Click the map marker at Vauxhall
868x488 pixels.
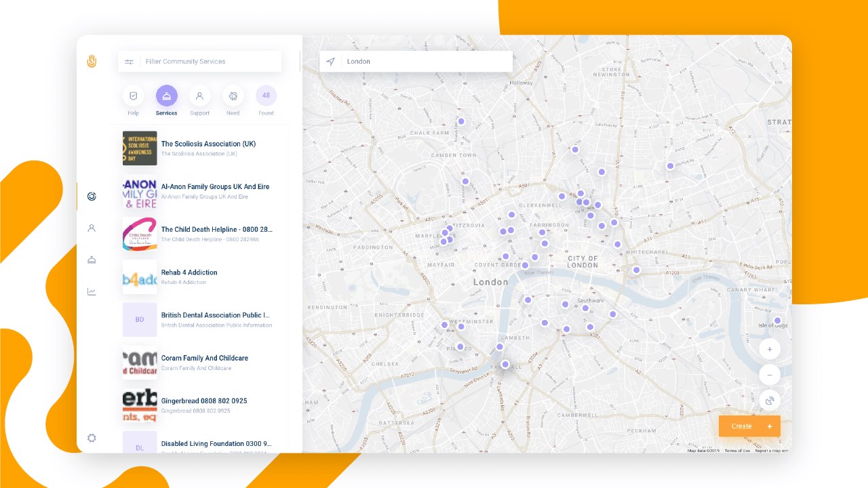505,364
